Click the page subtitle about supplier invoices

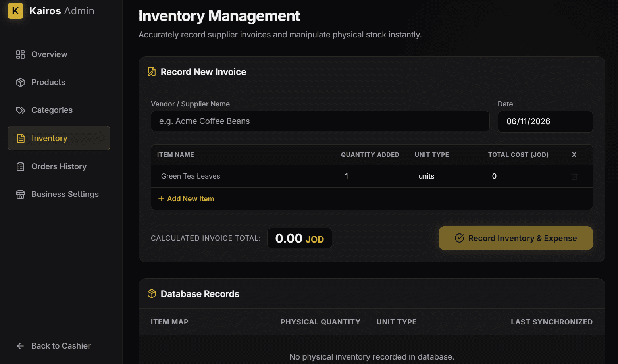[x=280, y=35]
